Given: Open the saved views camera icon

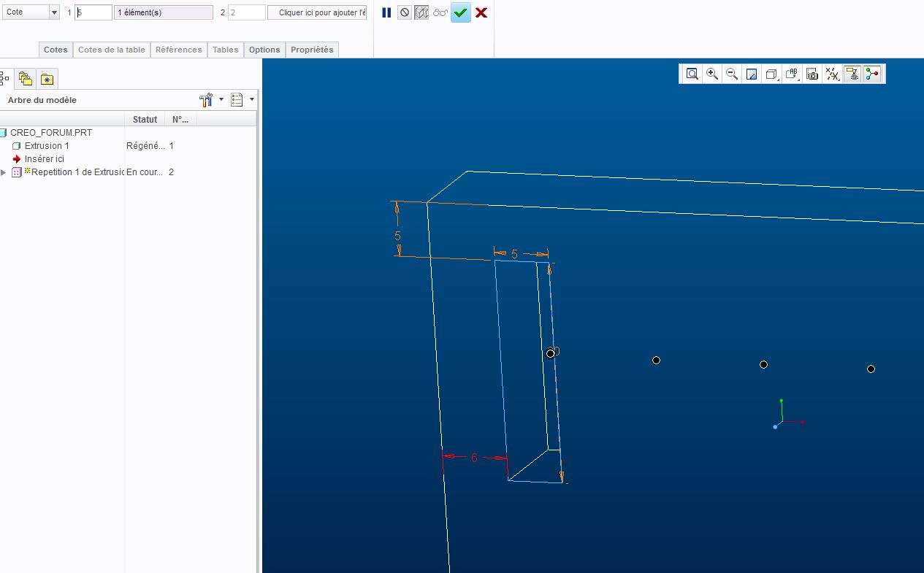Looking at the screenshot, I should point(812,74).
